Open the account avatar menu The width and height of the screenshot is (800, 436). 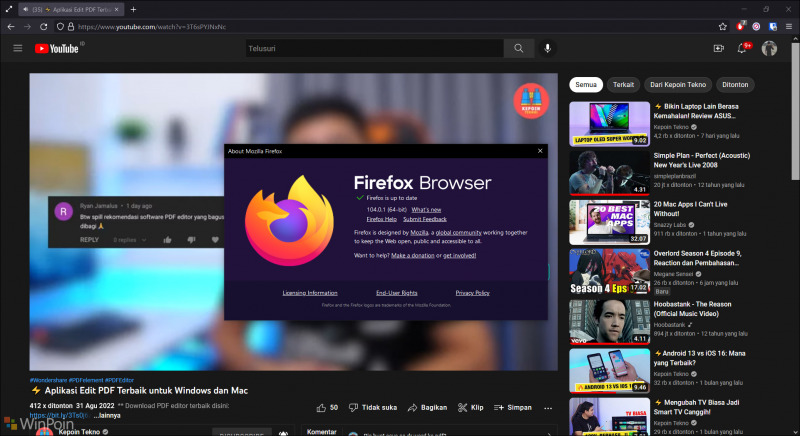769,48
